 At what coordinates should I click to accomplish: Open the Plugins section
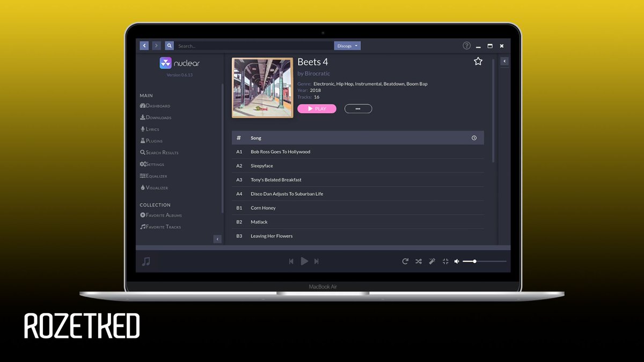tap(153, 141)
